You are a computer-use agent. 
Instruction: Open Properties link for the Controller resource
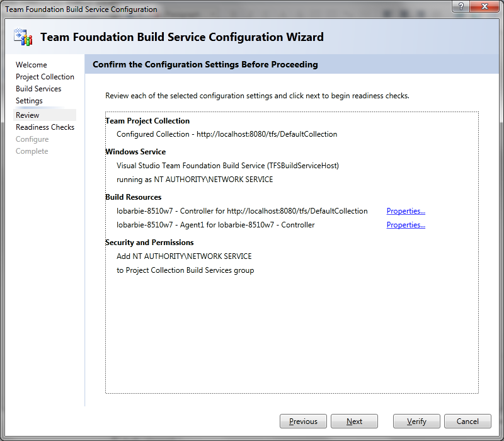406,211
